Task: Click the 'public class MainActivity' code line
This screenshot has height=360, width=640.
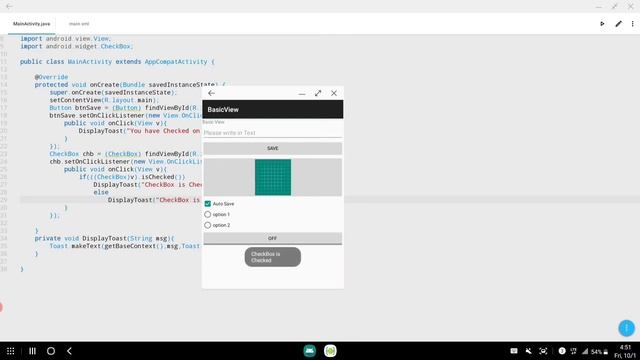Action: pyautogui.click(x=117, y=62)
